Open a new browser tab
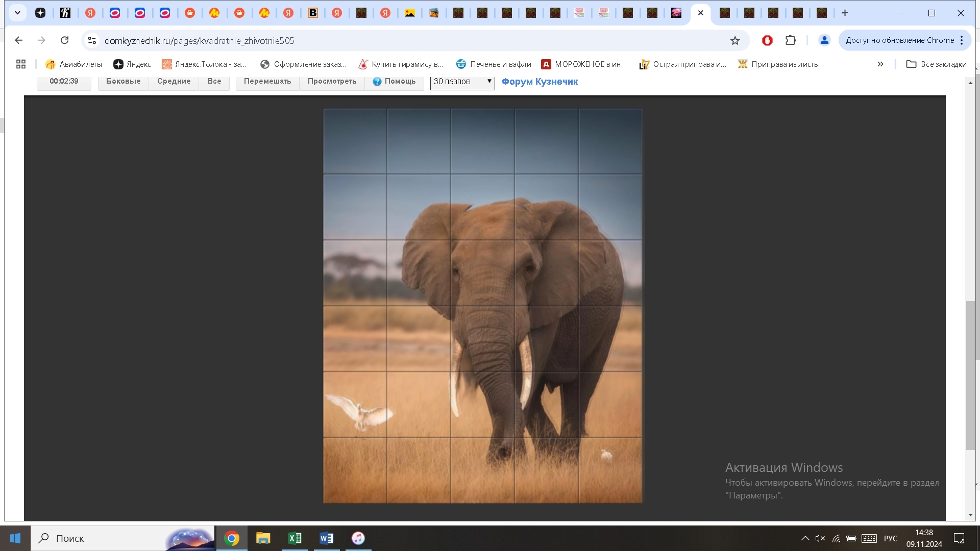The height and width of the screenshot is (551, 980). click(845, 13)
